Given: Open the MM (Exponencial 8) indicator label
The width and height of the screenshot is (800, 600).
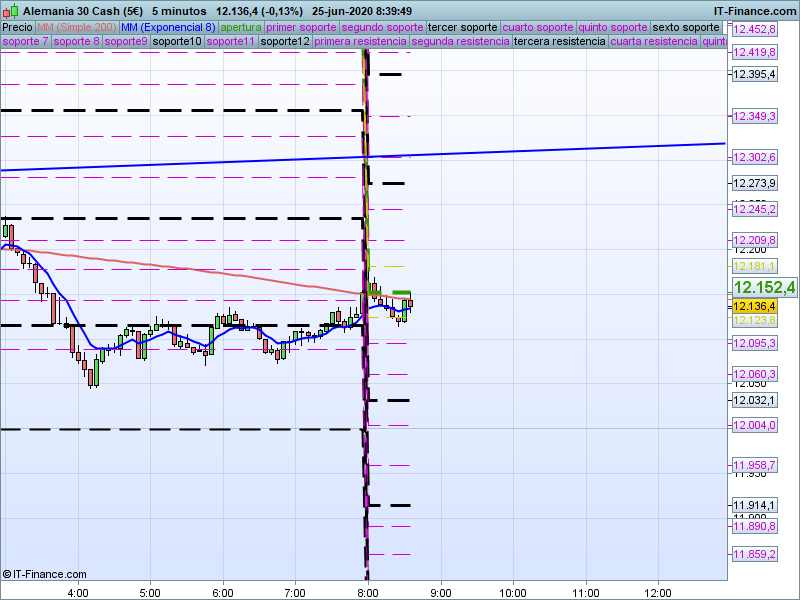Looking at the screenshot, I should (168, 28).
